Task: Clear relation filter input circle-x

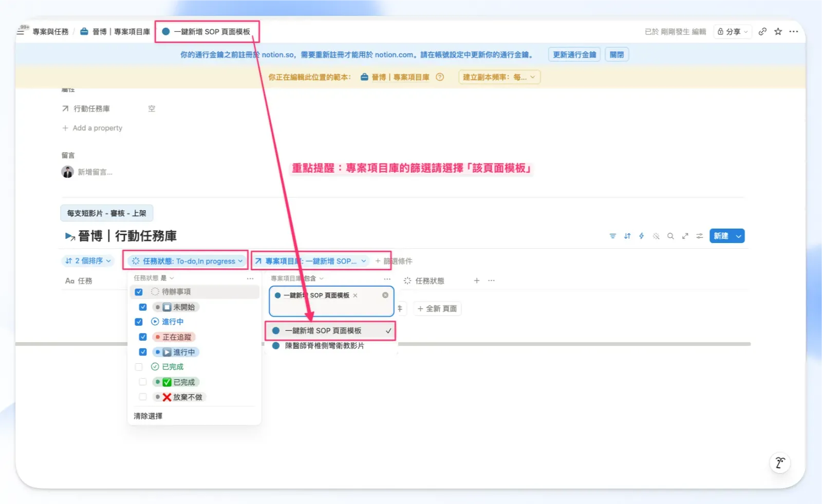Action: pos(385,295)
